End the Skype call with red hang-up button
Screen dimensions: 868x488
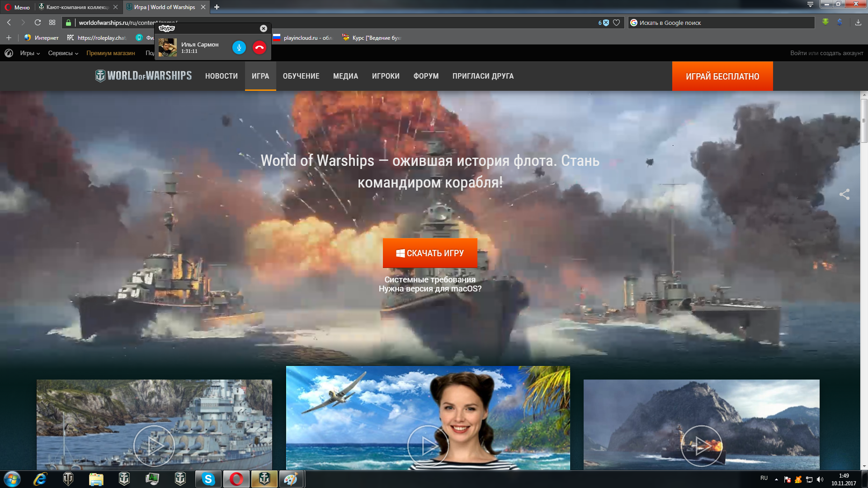click(x=259, y=47)
